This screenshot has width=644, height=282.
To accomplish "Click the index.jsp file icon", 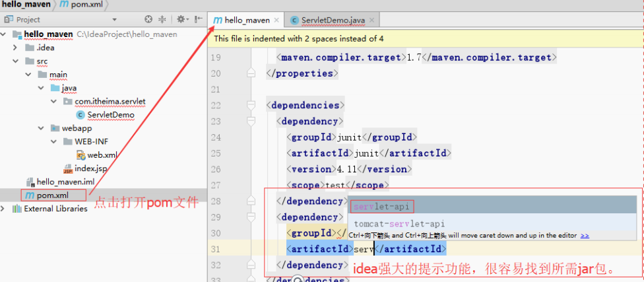I will click(68, 168).
